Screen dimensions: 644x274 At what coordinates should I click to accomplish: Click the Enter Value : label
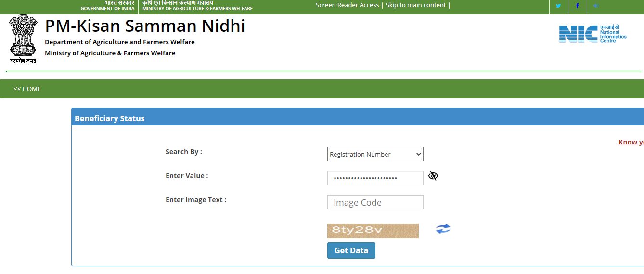coord(187,176)
